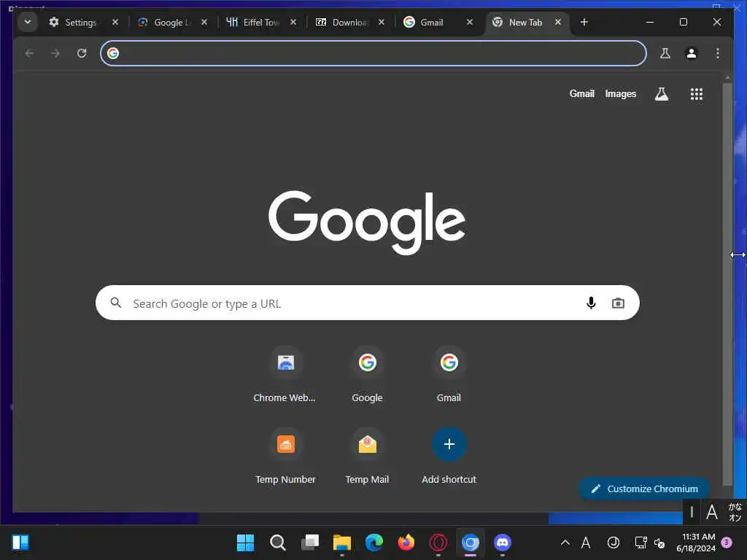Launch Opera from taskbar
747x560 pixels.
coord(438,542)
